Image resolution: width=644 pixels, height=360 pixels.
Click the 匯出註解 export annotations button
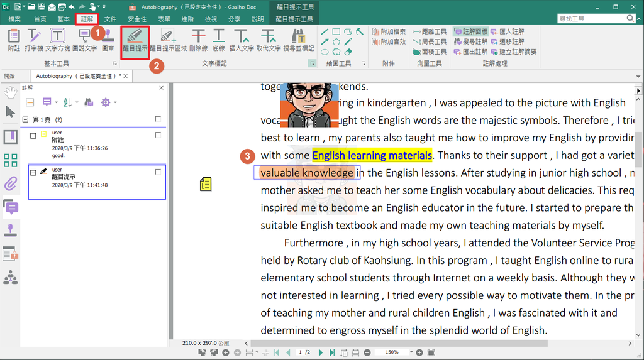470,52
